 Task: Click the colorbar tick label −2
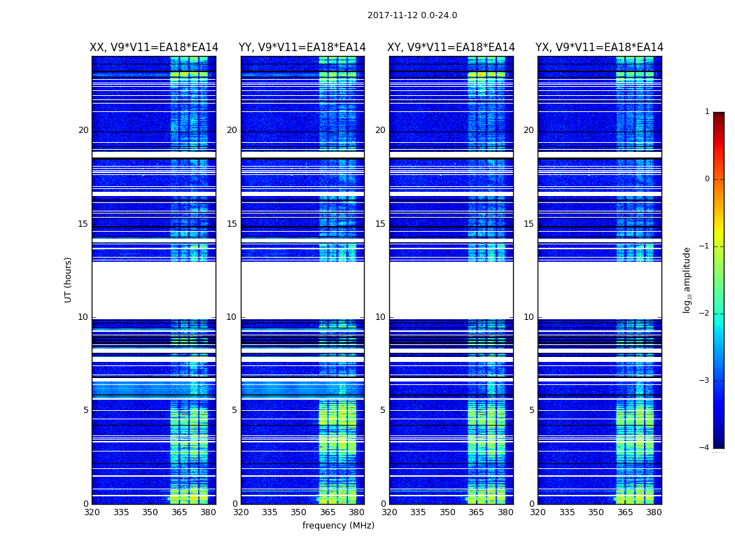pos(704,313)
